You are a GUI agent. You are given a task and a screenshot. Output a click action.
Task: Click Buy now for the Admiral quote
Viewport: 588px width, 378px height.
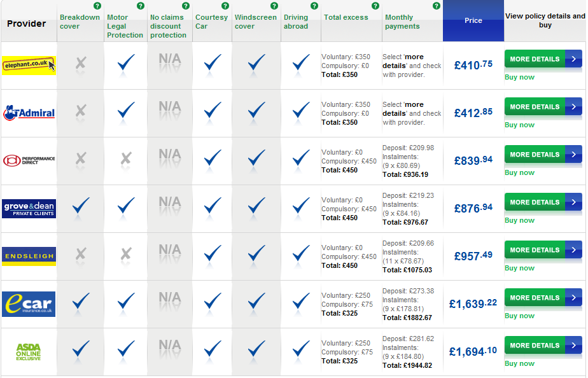click(519, 125)
